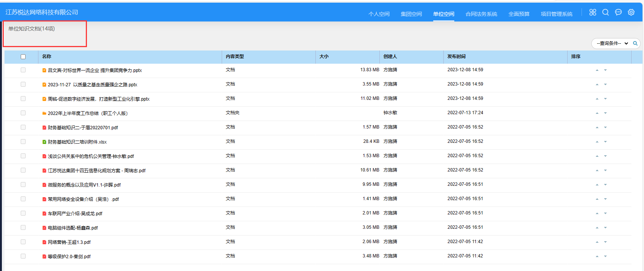Select checkbox for 等级保护2.0-秦剑.pdf
The width and height of the screenshot is (644, 271).
click(23, 256)
